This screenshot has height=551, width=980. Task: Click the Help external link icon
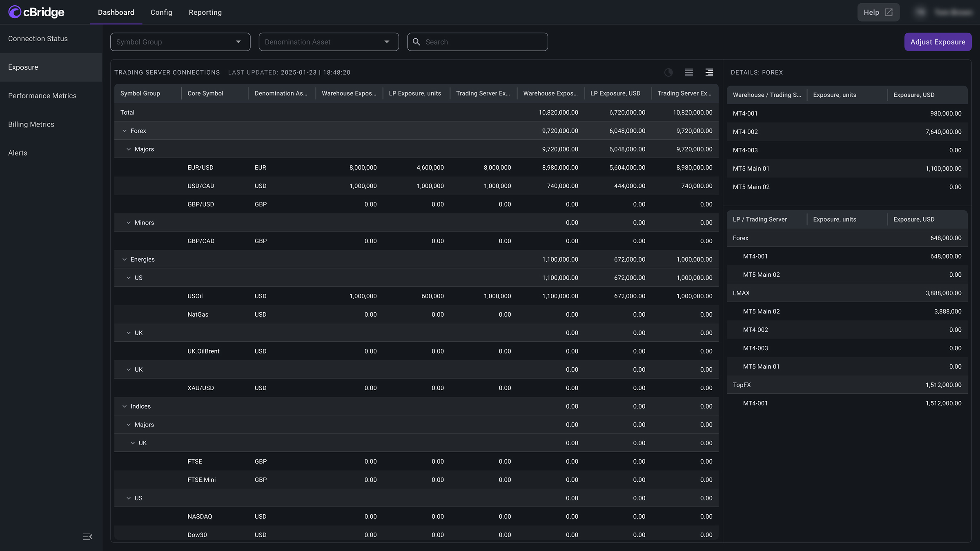coord(889,12)
